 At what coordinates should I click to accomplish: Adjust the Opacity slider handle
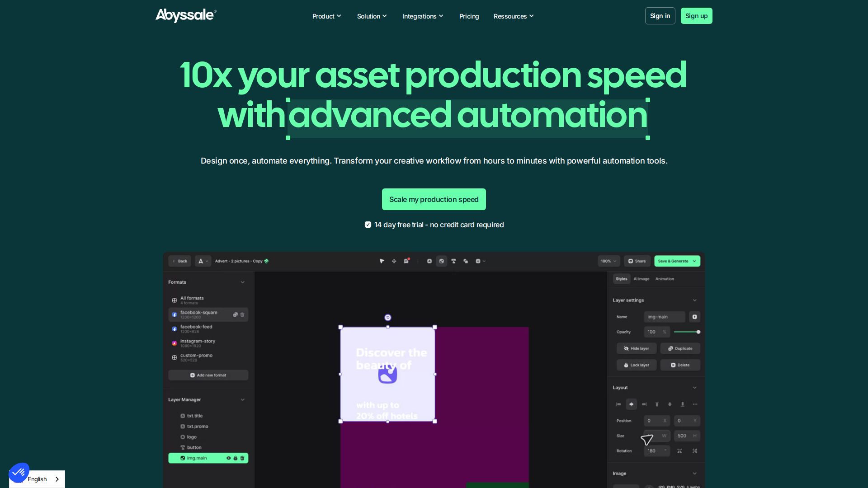point(698,332)
